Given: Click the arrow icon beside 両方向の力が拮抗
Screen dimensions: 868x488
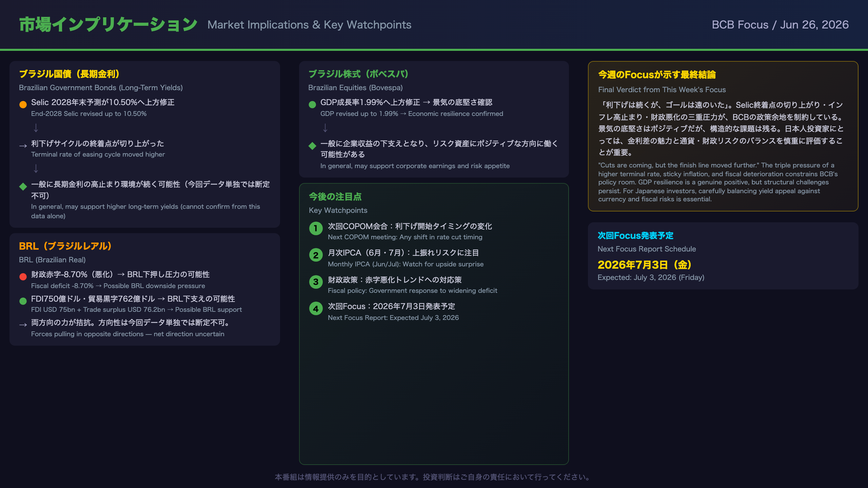Looking at the screenshot, I should (x=23, y=325).
